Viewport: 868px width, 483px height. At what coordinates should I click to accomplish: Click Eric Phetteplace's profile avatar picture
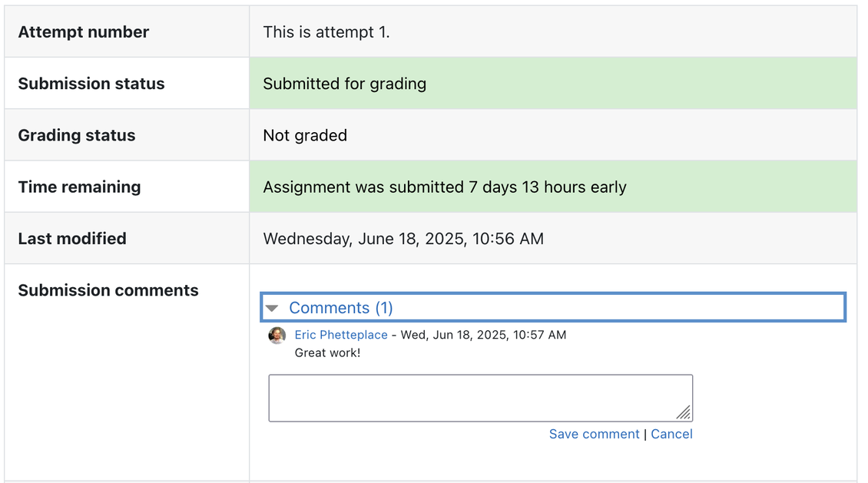pos(277,335)
